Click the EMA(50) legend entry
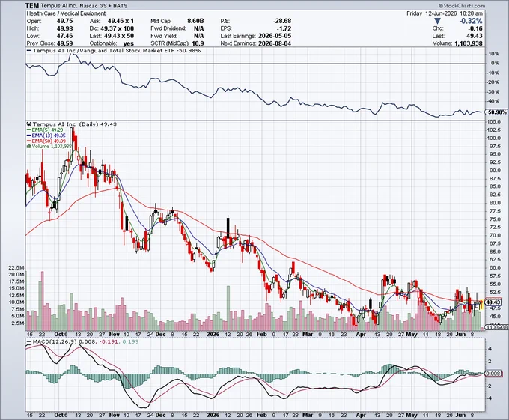The image size is (509, 420). tap(46, 141)
